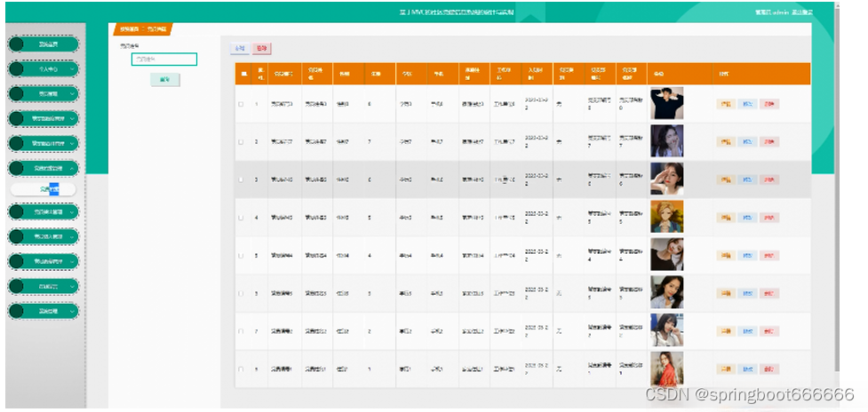Open row 7 photo of woman in white blouse
Image resolution: width=868 pixels, height=412 pixels.
tap(666, 330)
